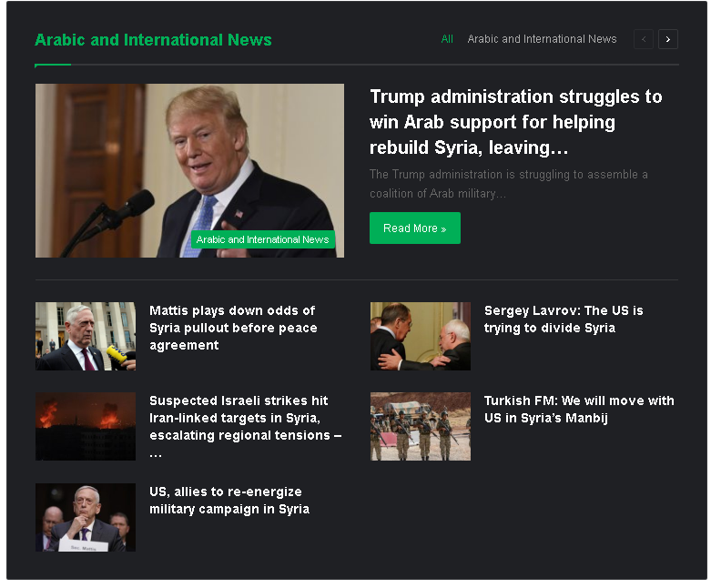Click the soldiers thumbnail image

click(x=421, y=427)
